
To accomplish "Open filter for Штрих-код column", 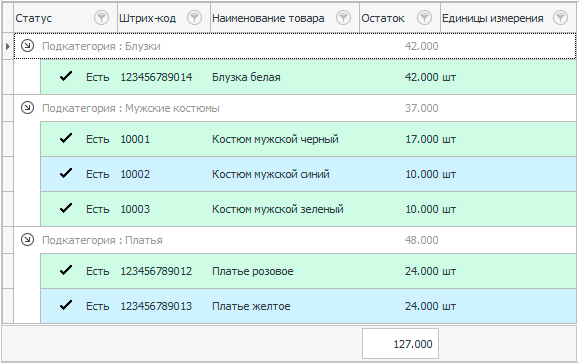I will pyautogui.click(x=194, y=17).
